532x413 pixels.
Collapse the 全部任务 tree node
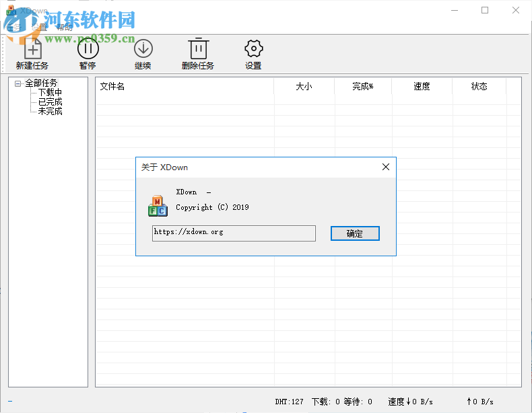18,83
